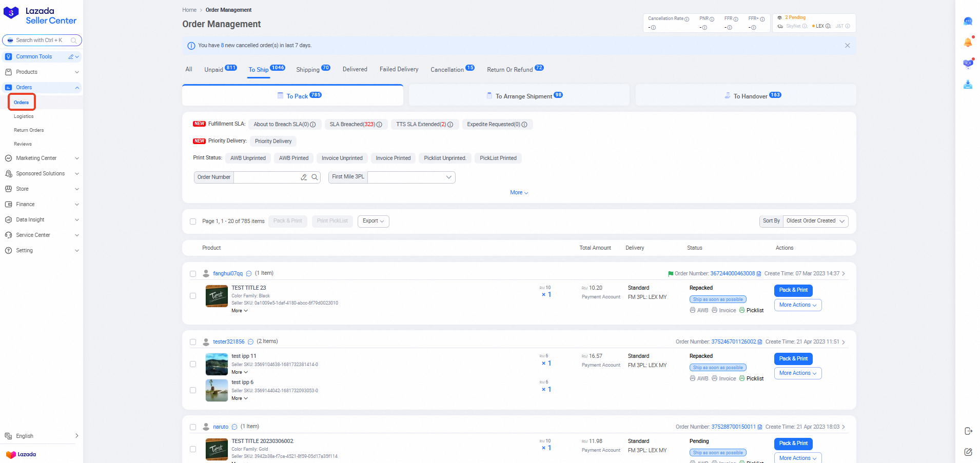
Task: Open the First Mile 3PL dropdown
Action: [x=411, y=177]
